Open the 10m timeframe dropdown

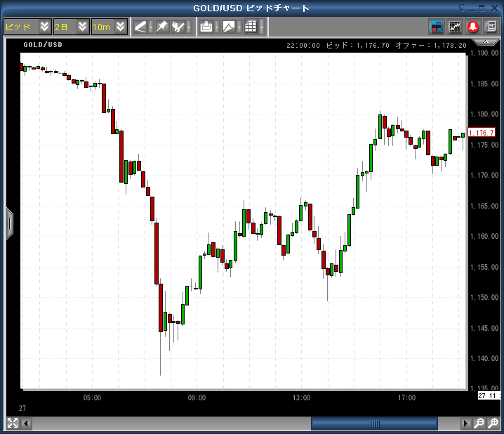point(120,27)
